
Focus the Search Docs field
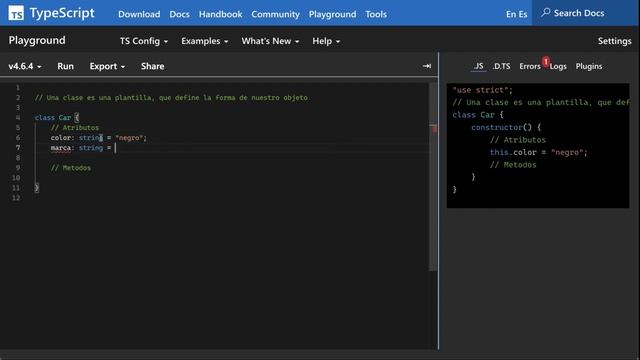point(586,13)
